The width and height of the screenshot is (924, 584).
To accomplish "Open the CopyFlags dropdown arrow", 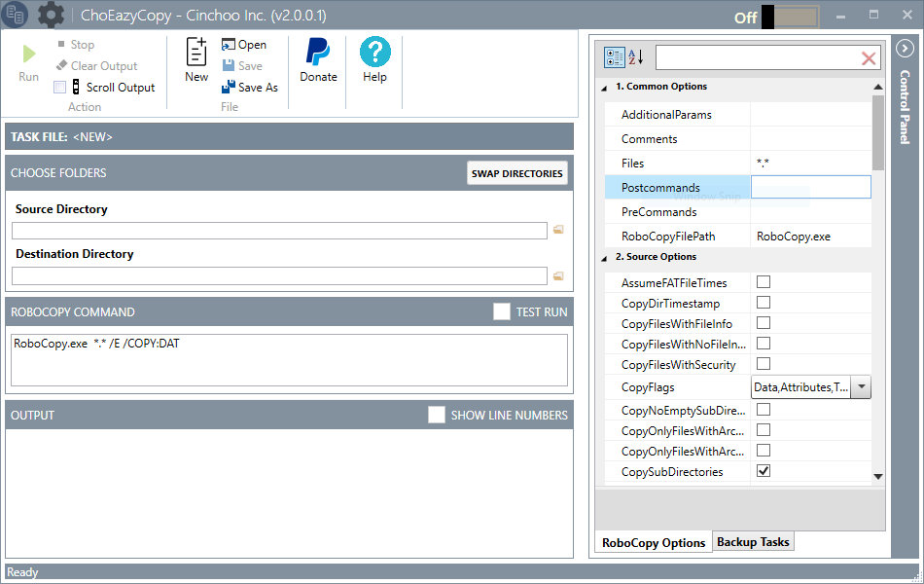I will [861, 387].
